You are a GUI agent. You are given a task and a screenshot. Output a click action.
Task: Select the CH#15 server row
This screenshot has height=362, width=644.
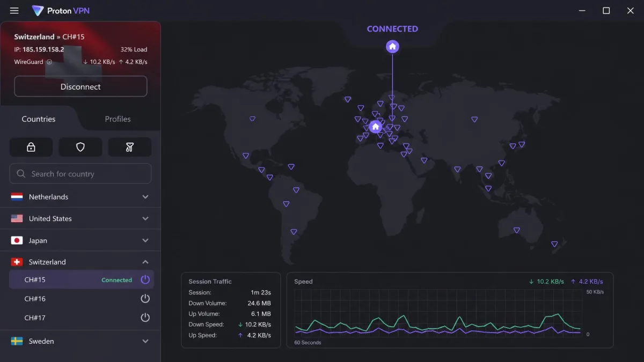[x=82, y=280]
